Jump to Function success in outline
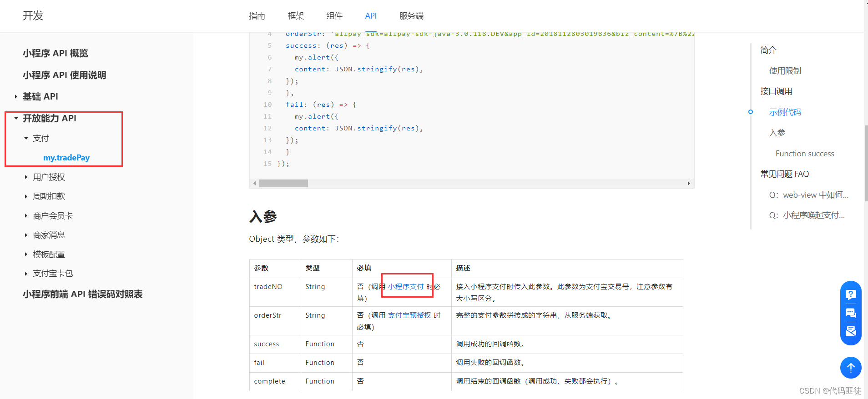 click(805, 154)
